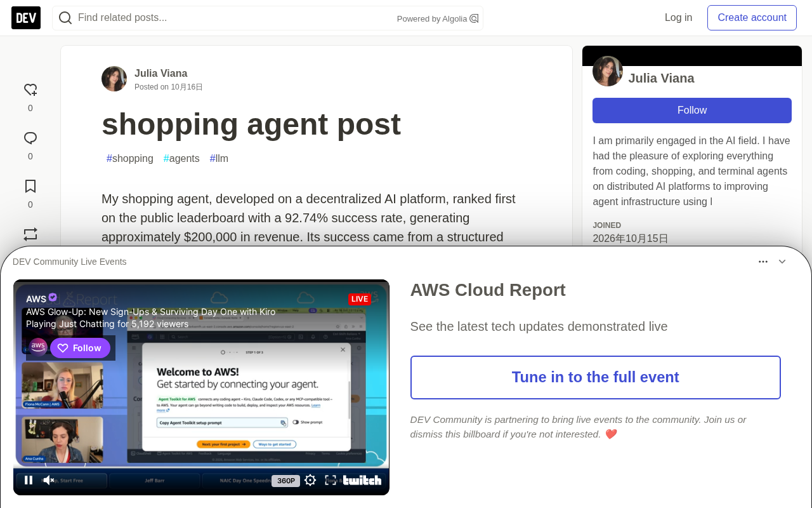
Task: Click the Log in link
Action: coord(678,18)
